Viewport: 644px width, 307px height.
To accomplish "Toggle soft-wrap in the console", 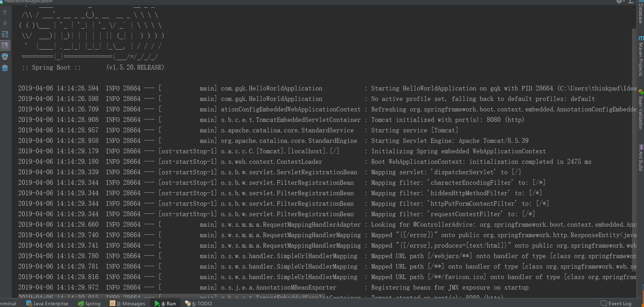I will [5, 34].
